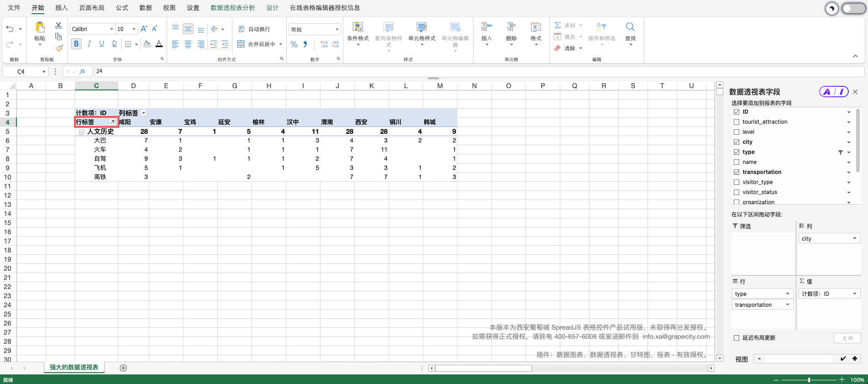The width and height of the screenshot is (868, 384).
Task: Click the 合并后居中 merge and center button
Action: (260, 44)
